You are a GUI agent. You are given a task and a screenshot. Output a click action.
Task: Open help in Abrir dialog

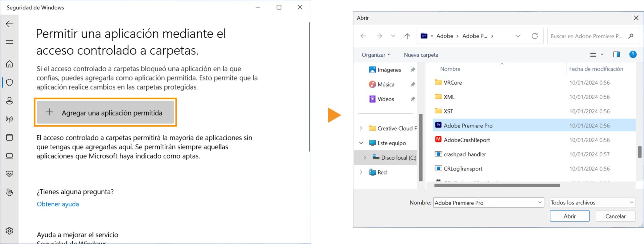[633, 54]
